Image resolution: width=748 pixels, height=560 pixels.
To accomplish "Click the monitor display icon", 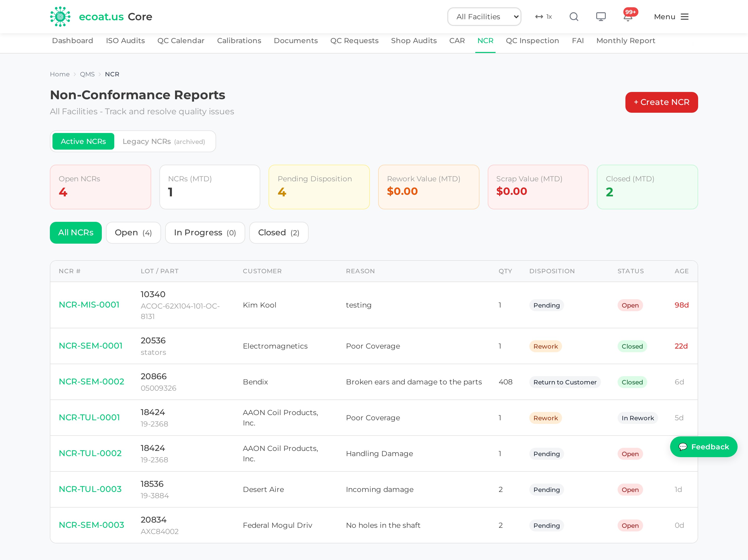I will tap(601, 17).
